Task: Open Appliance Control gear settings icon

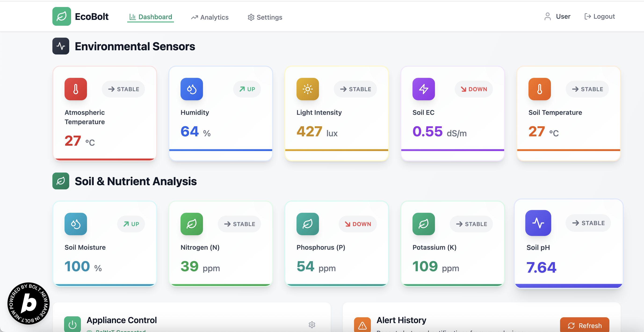Action: pos(312,325)
